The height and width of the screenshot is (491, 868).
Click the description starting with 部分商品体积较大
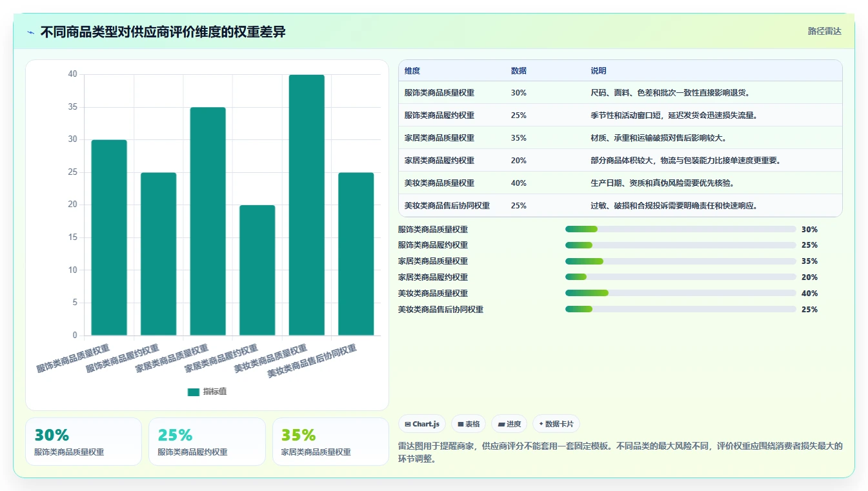(685, 161)
